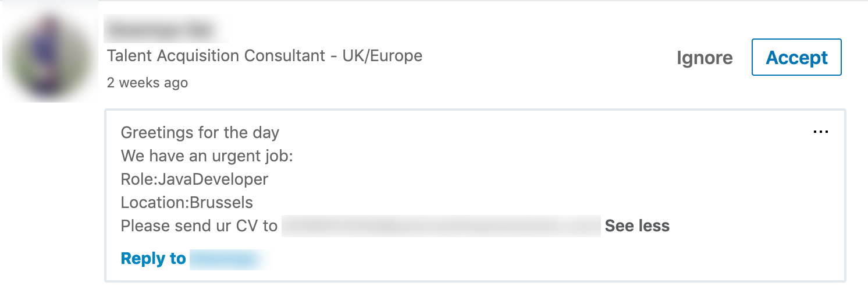Click the Talent Acquisition Consultant headline
868x296 pixels.
click(265, 56)
